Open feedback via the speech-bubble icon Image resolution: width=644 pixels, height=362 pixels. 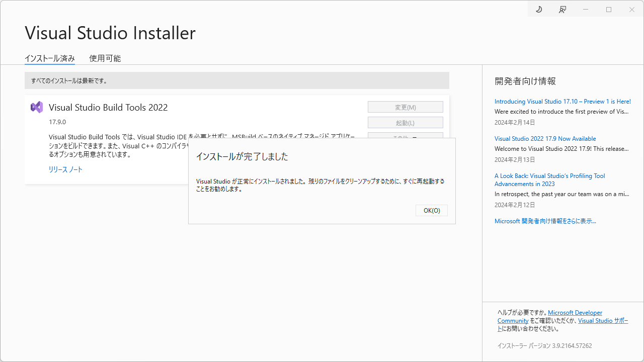pyautogui.click(x=562, y=9)
